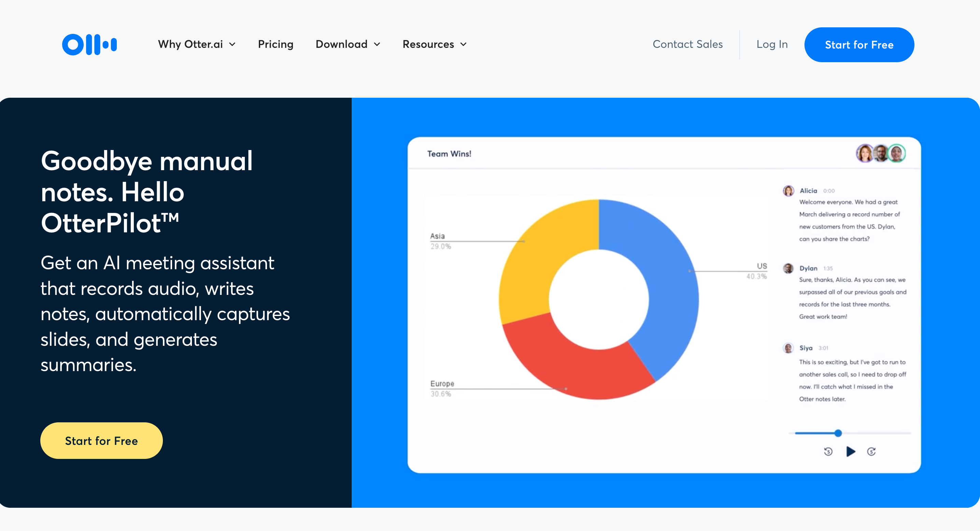Click the blue Start for Free button
Screen dimensions: 980x531
(859, 45)
